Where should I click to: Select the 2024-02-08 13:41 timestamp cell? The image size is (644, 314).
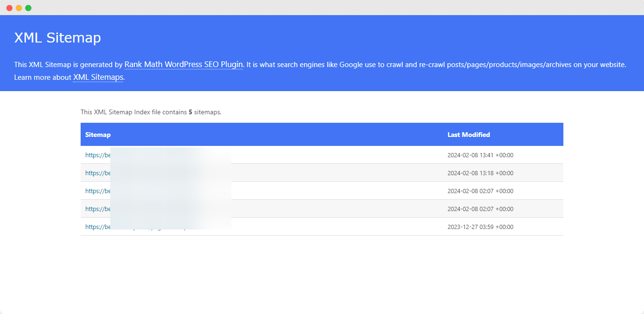pyautogui.click(x=480, y=155)
